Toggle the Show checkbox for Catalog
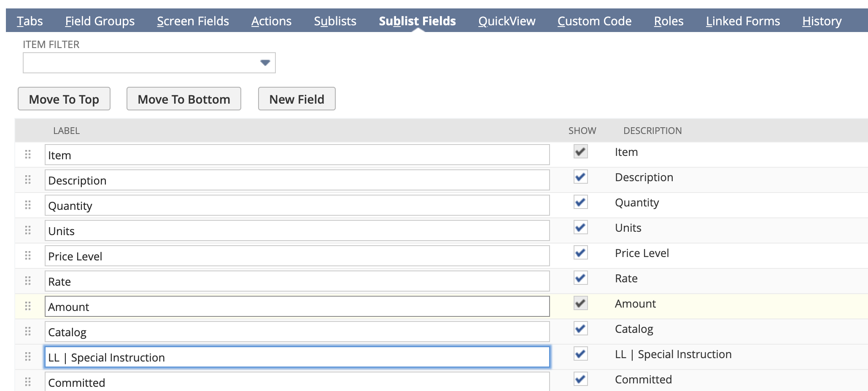The width and height of the screenshot is (868, 391). 580,329
